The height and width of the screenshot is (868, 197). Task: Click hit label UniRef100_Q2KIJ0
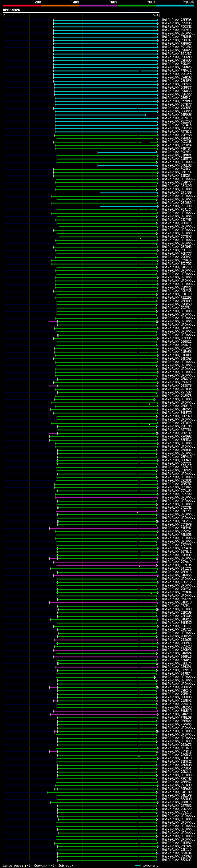click(x=177, y=850)
